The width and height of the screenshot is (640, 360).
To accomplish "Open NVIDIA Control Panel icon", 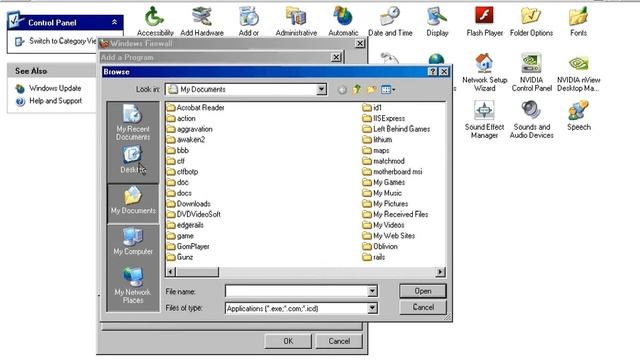I will click(531, 73).
